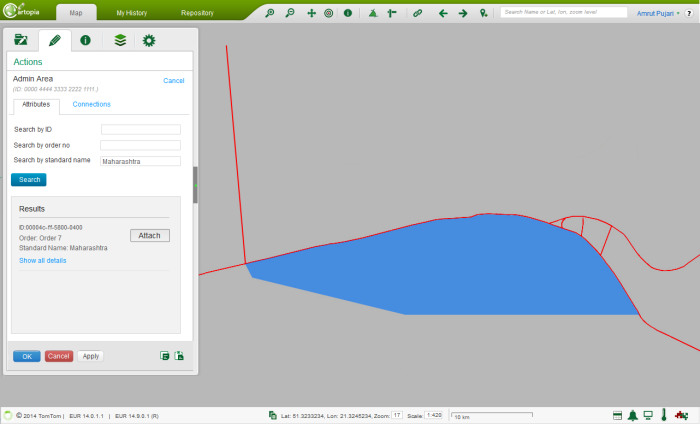Image resolution: width=700 pixels, height=424 pixels.
Task: Click the Cancel link beside Admin Area
Action: (173, 80)
